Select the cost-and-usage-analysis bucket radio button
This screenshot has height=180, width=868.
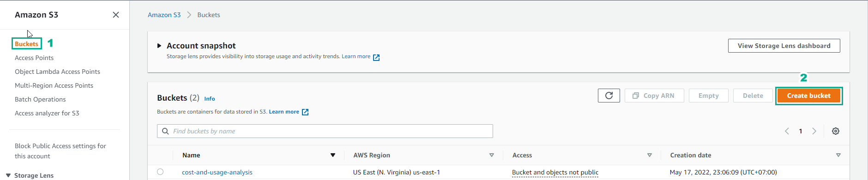tap(160, 172)
